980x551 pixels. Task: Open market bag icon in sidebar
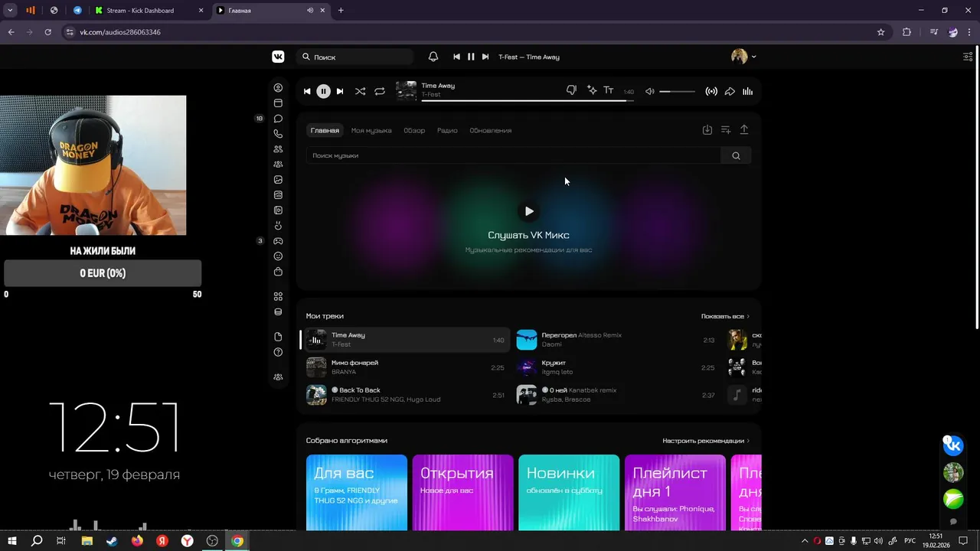(x=278, y=272)
